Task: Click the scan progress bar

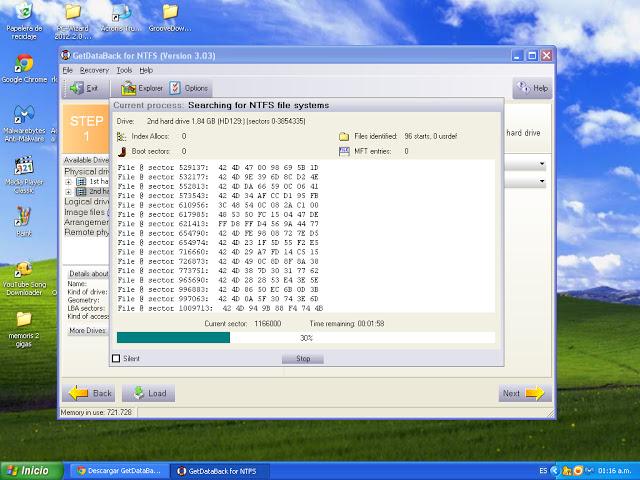Action: click(x=305, y=338)
